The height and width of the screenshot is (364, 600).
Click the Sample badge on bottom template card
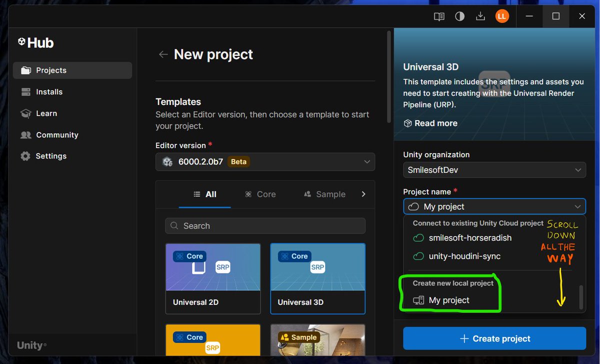pos(298,337)
